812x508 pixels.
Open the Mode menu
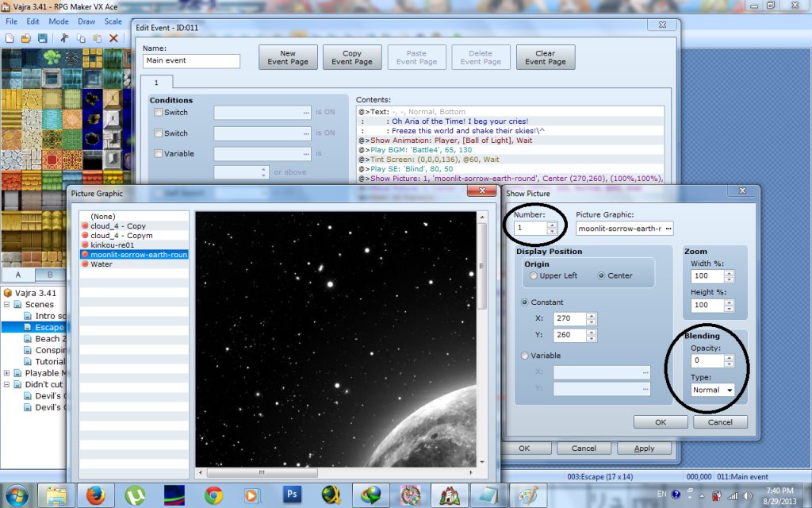(x=59, y=21)
